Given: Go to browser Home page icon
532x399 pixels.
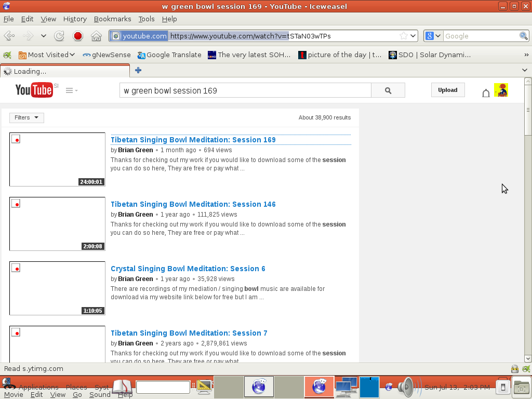Looking at the screenshot, I should point(96,36).
